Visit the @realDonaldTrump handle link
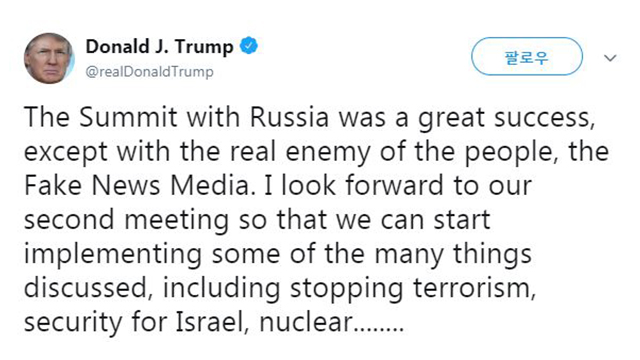The width and height of the screenshot is (640, 360). tap(149, 72)
